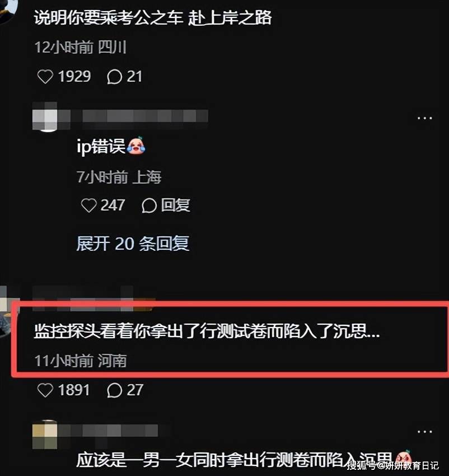449x476 pixels.
Task: Open the 27 replies bubble icon
Action: pos(114,390)
